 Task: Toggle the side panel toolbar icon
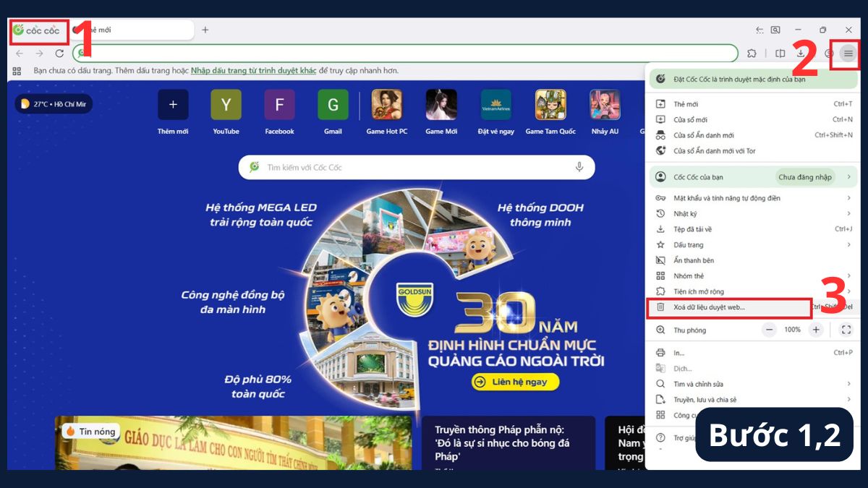(780, 53)
